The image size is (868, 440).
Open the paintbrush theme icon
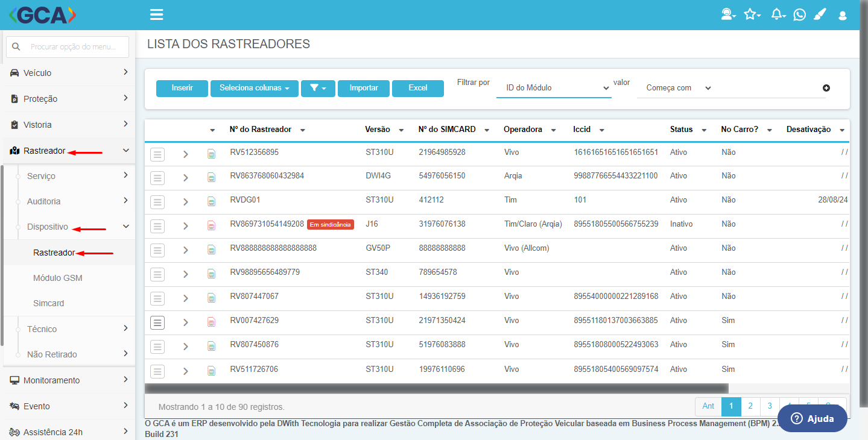point(820,14)
